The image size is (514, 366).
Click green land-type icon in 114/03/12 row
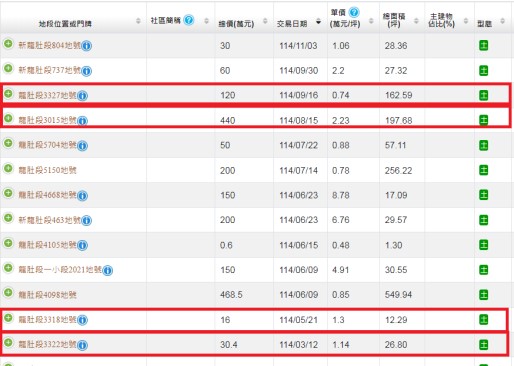483,344
